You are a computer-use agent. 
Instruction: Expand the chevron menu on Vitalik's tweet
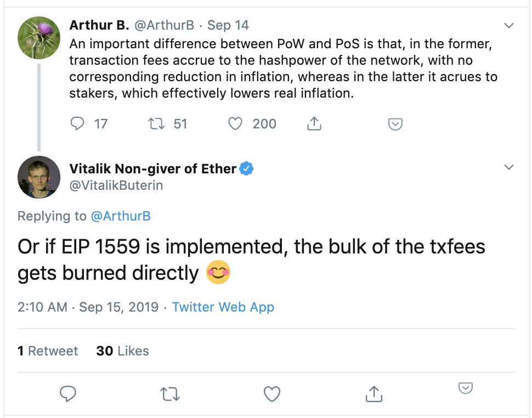click(508, 167)
